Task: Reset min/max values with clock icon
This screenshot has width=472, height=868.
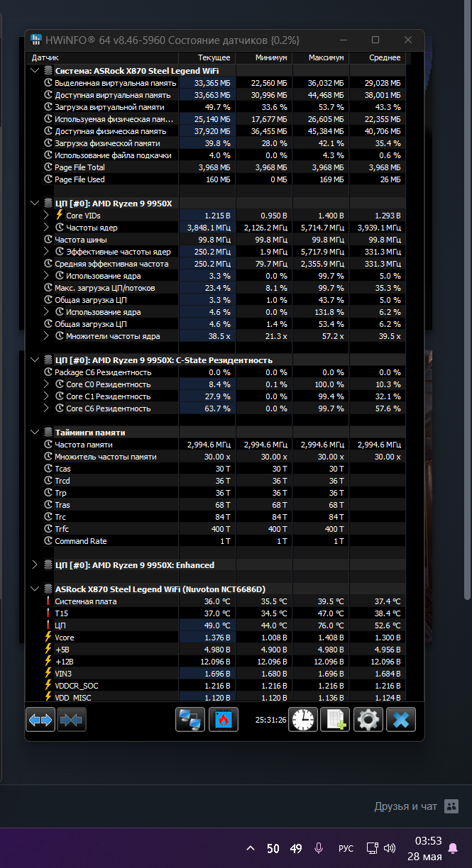Action: [x=303, y=719]
